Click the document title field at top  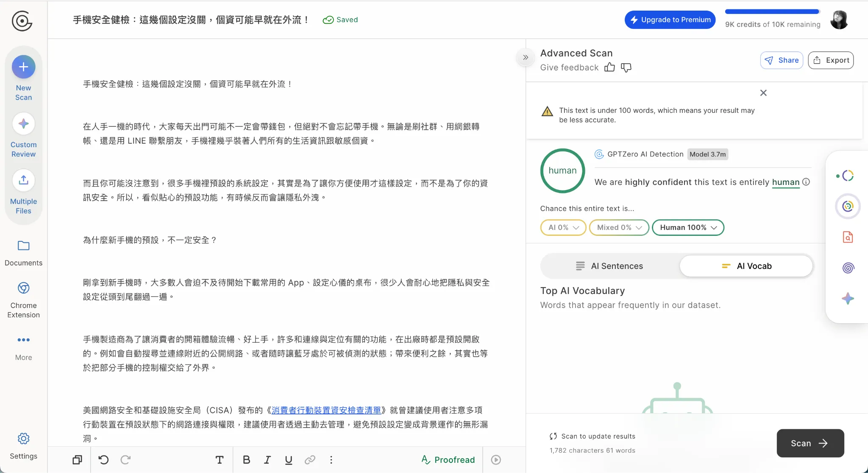[x=191, y=20]
